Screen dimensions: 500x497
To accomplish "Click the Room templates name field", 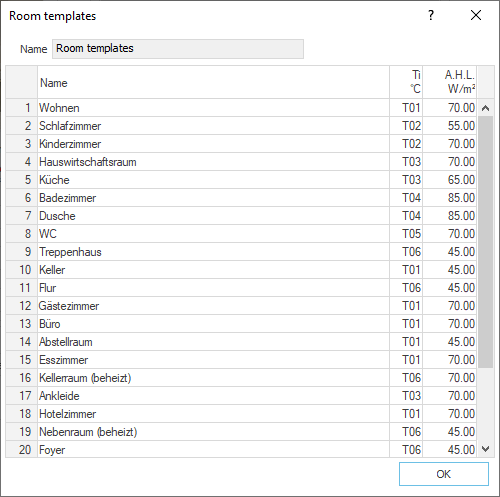I will coord(178,49).
